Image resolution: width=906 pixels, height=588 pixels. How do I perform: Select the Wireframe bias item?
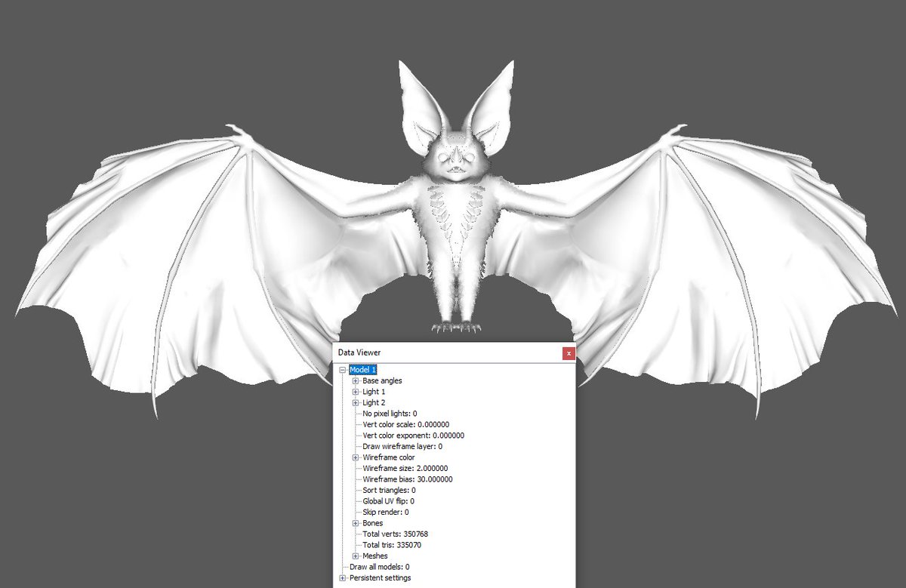[x=408, y=479]
